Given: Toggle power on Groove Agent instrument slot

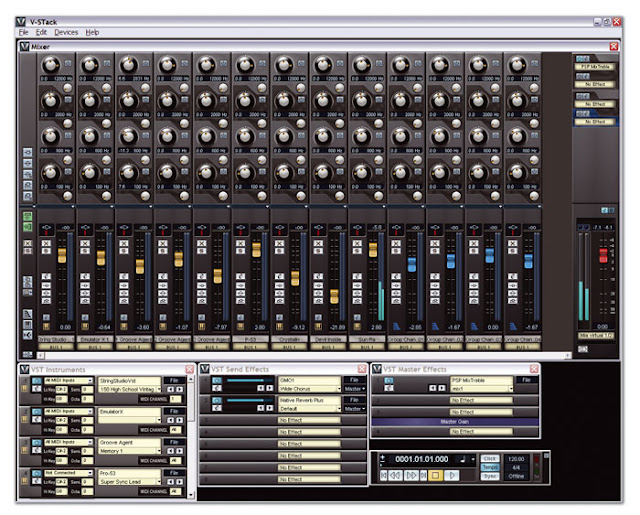Looking at the screenshot, I should point(36,442).
